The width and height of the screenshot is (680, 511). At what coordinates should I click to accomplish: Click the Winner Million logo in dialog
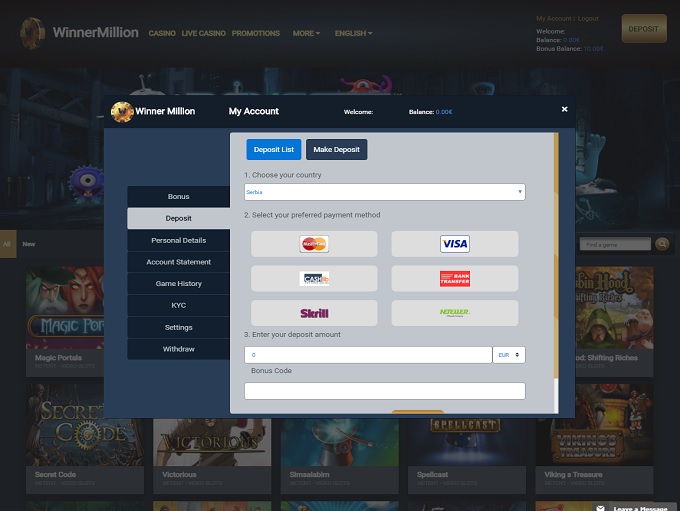pyautogui.click(x=122, y=112)
